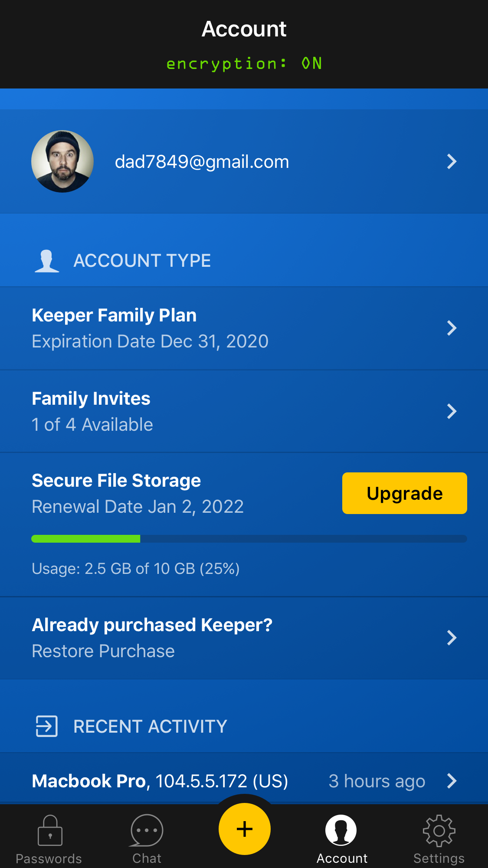Click the storage usage progress bar

pos(249,539)
